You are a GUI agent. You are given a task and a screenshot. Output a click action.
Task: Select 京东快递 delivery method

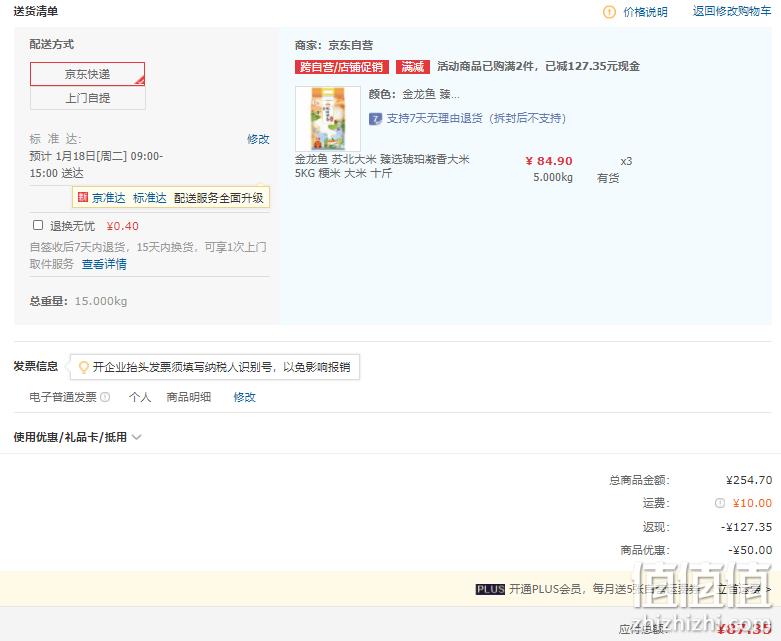coord(88,74)
